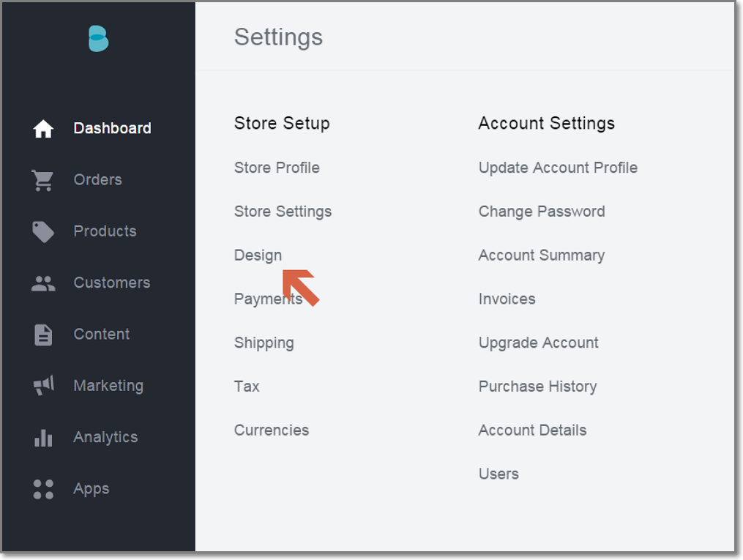Click the Products tag icon

coord(43,231)
